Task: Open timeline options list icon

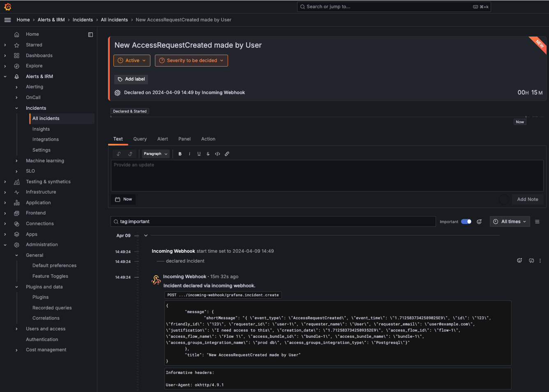Action: point(537,221)
